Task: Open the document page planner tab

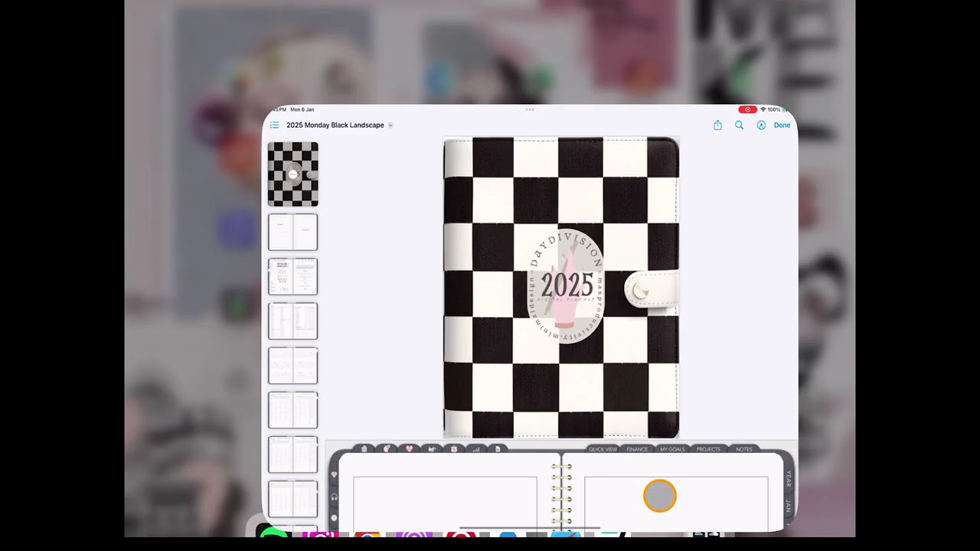Action: 498,449
